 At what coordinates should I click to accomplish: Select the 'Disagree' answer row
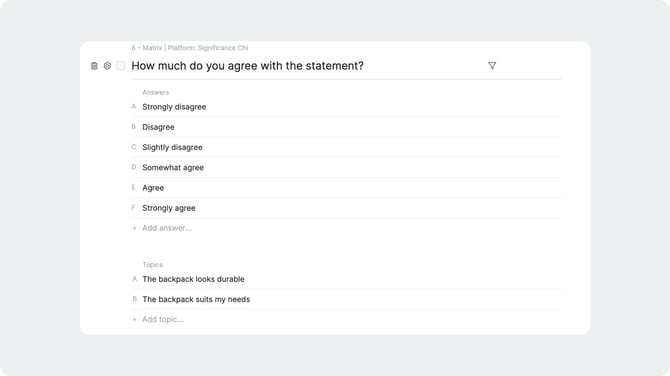(346, 127)
